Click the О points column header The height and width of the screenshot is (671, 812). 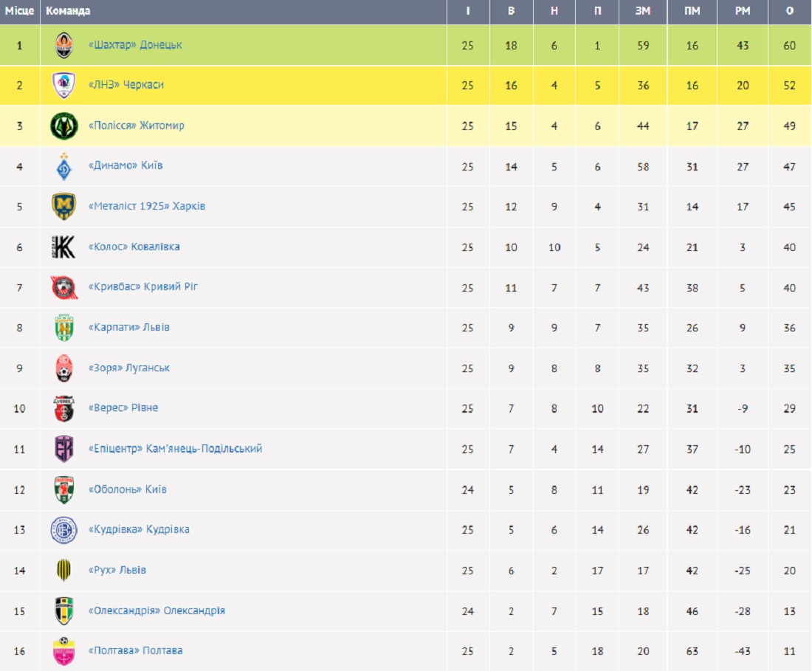790,11
